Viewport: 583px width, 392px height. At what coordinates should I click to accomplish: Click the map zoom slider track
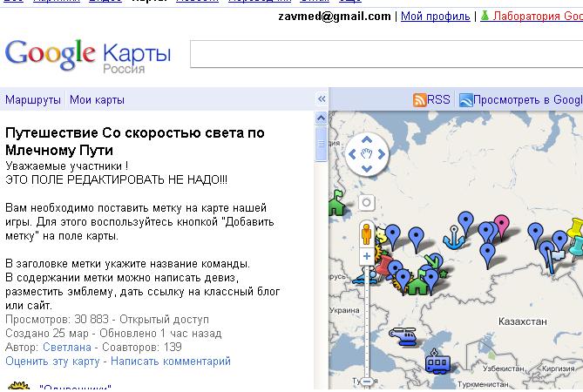[x=367, y=320]
